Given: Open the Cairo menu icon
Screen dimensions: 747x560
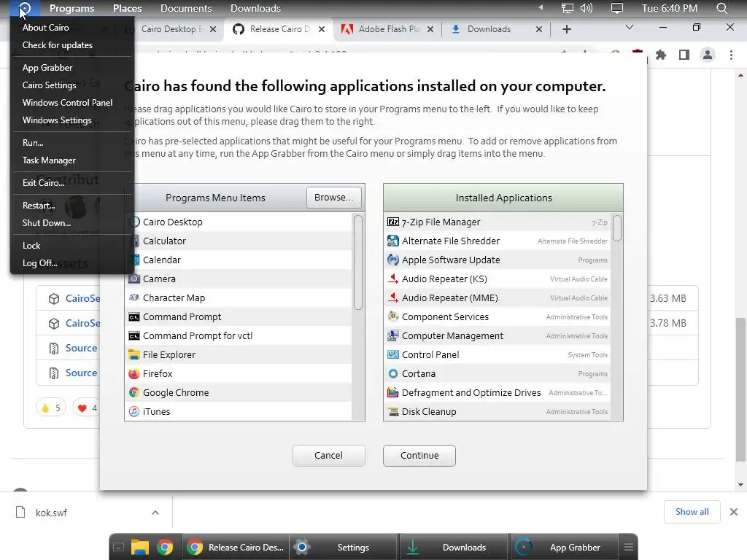Looking at the screenshot, I should 25,8.
